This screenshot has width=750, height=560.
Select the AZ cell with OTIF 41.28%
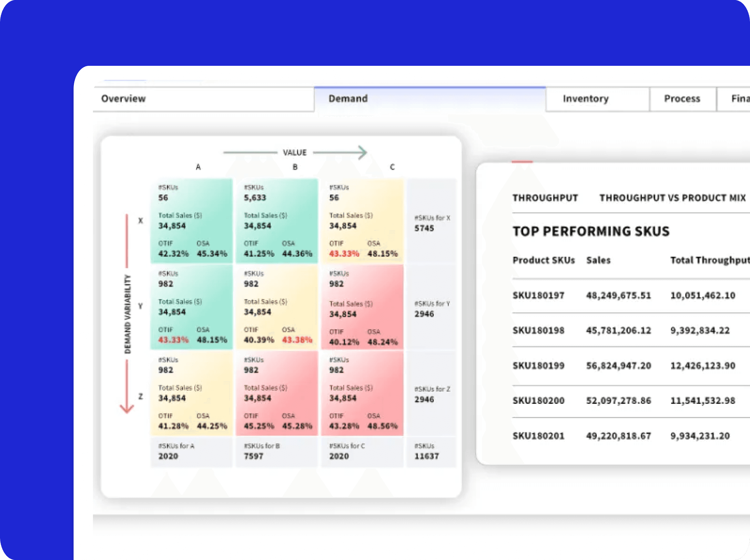[192, 393]
